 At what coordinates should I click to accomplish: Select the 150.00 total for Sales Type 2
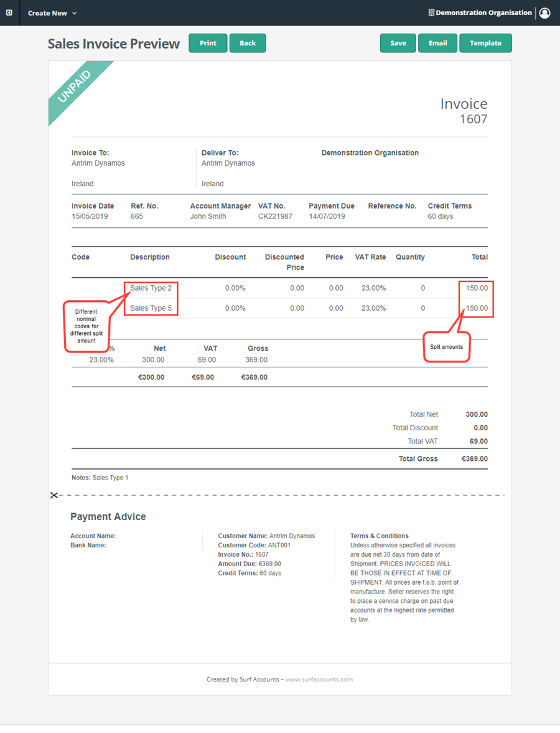(477, 288)
